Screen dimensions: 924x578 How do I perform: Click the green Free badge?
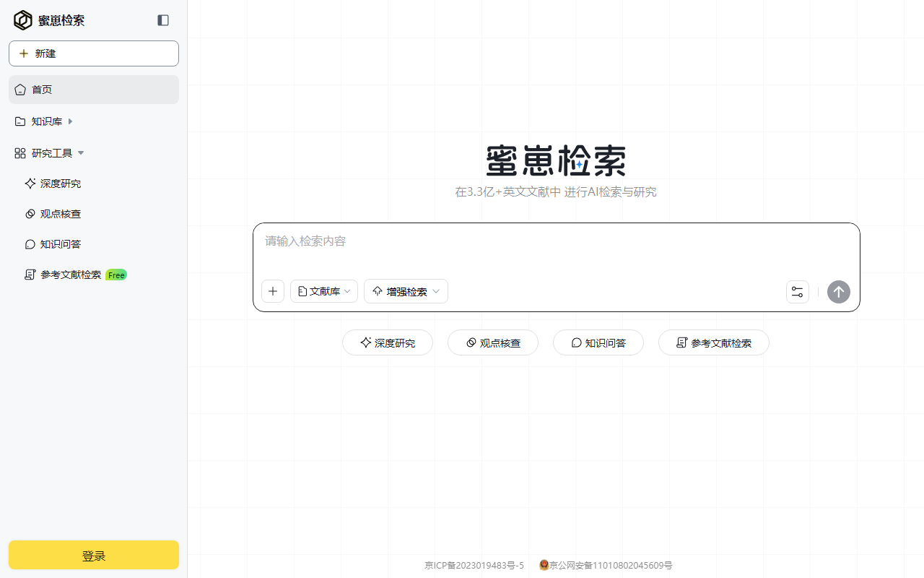pyautogui.click(x=116, y=275)
